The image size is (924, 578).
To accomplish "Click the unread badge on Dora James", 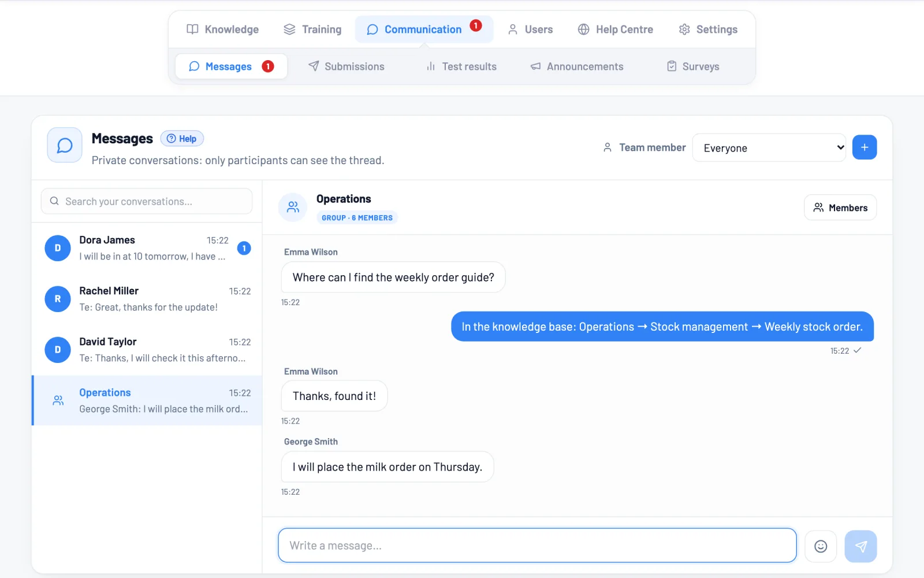I will (244, 249).
